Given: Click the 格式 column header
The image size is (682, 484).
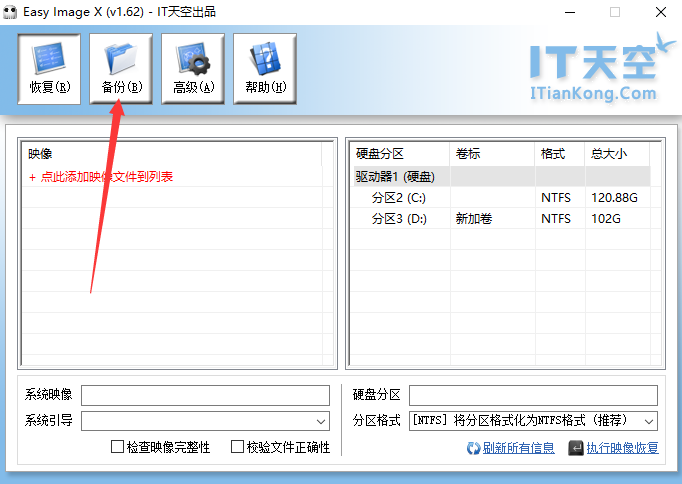Looking at the screenshot, I should 560,154.
